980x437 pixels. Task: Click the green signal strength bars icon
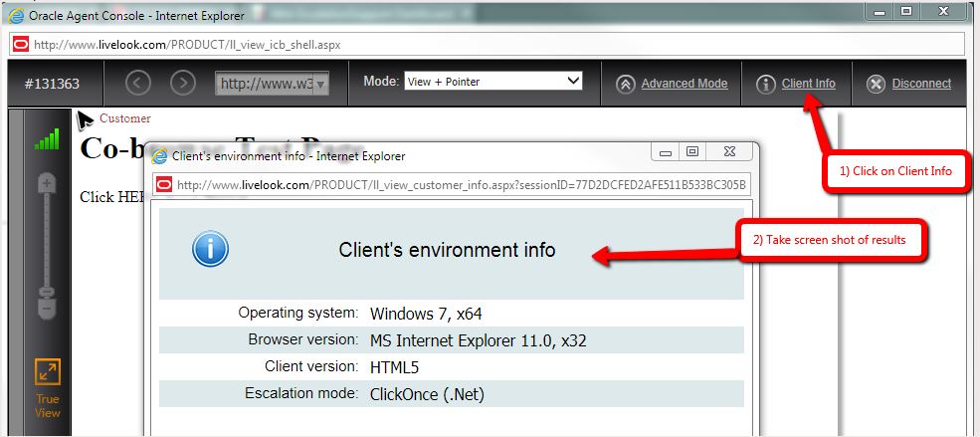(47, 138)
